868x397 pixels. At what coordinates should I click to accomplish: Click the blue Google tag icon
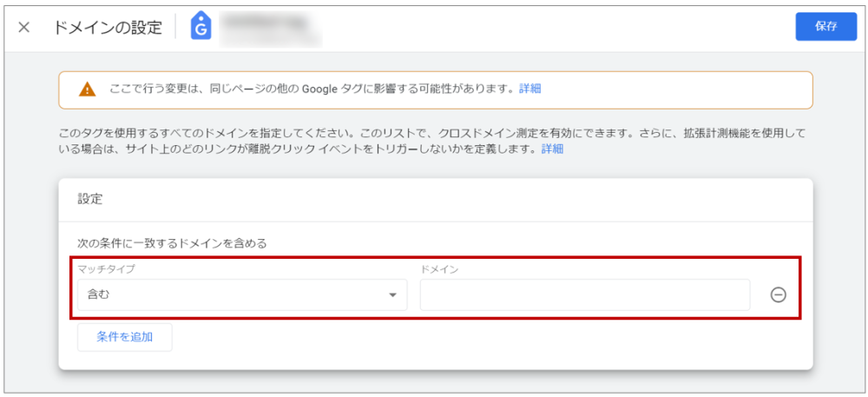click(x=201, y=27)
